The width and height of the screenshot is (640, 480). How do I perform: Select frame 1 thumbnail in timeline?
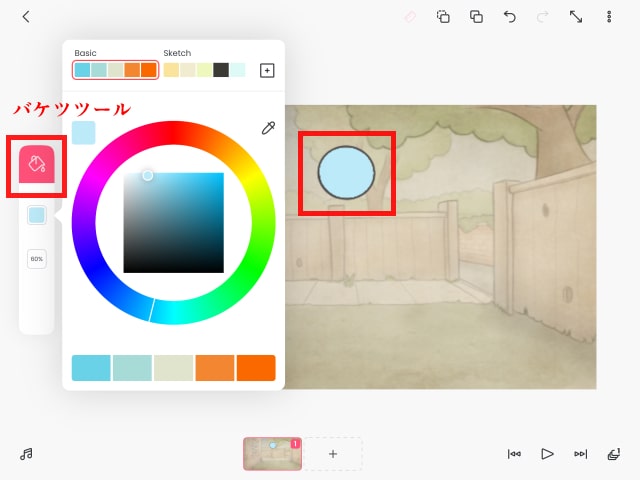[x=273, y=454]
